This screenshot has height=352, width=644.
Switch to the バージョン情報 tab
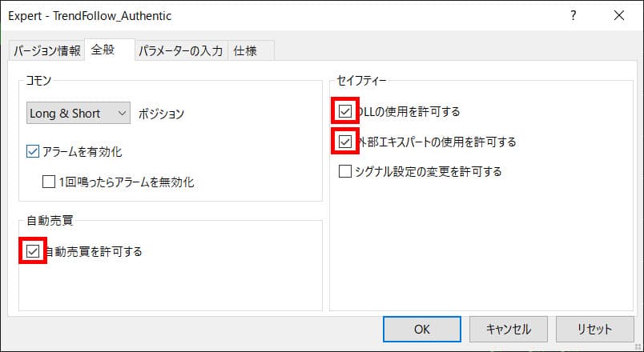click(46, 51)
